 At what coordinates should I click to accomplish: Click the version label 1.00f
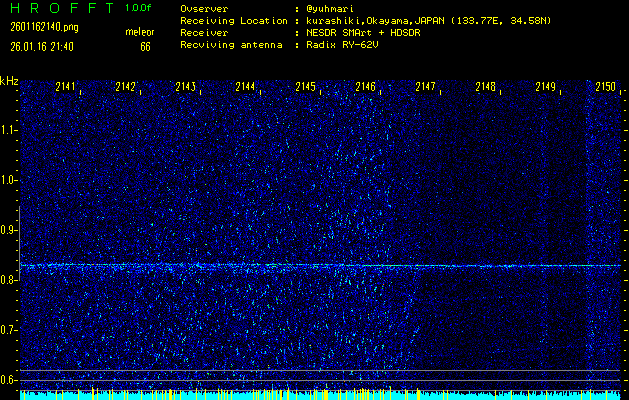point(140,8)
